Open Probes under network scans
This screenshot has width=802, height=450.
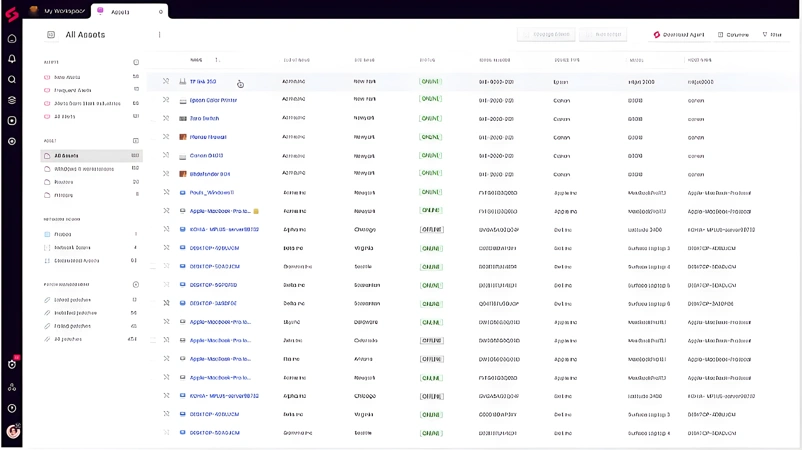tap(62, 234)
